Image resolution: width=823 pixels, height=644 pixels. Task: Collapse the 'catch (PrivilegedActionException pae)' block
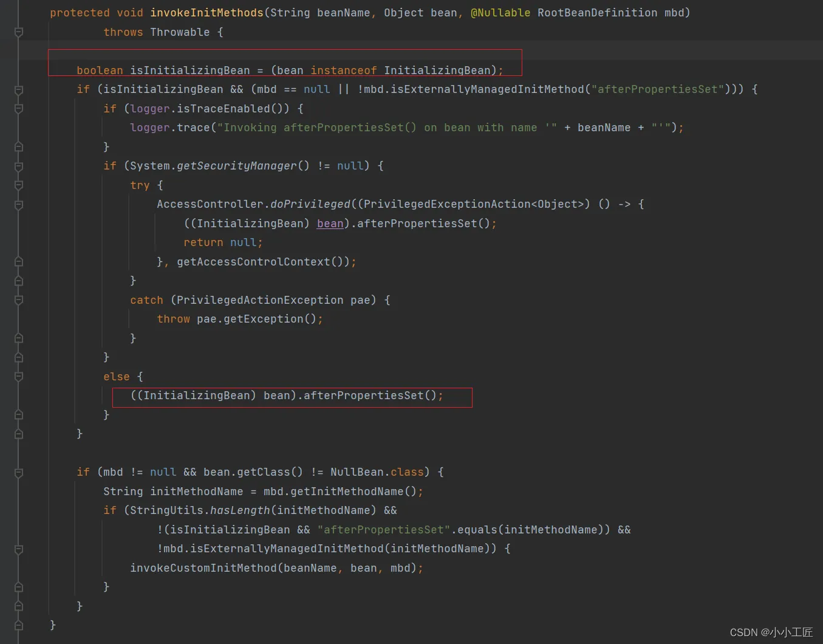pyautogui.click(x=19, y=300)
